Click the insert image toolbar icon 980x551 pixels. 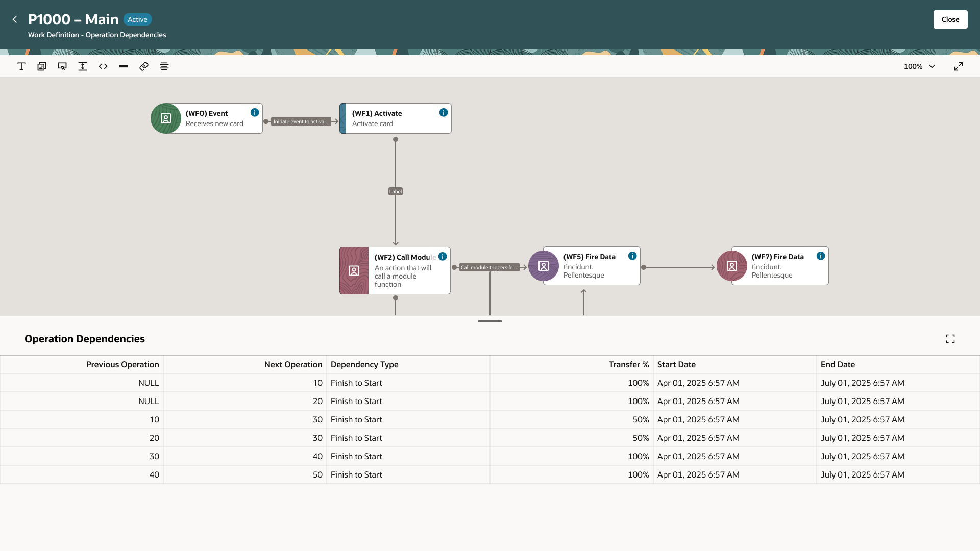42,66
